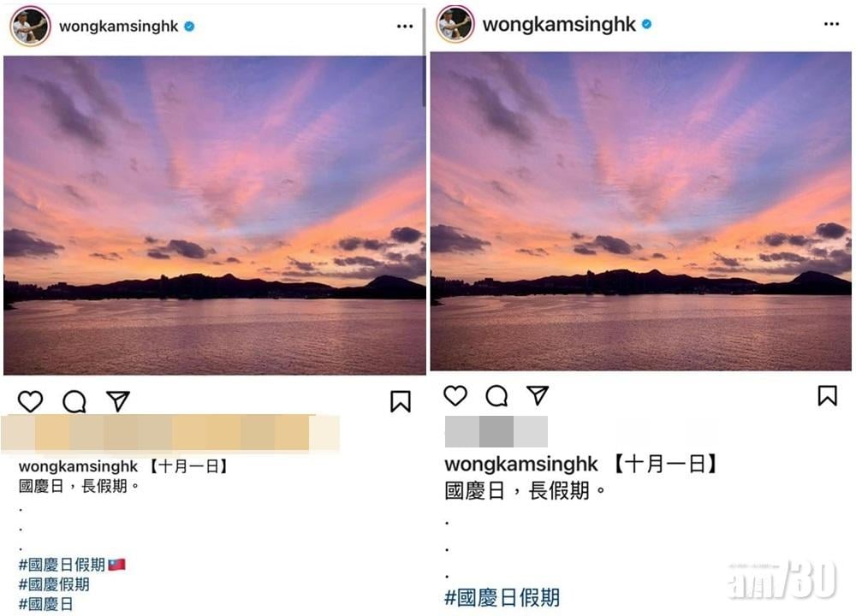Open wongkamsinghk profile avatar on left post
Viewport: 856px width, 616px height.
(30, 27)
